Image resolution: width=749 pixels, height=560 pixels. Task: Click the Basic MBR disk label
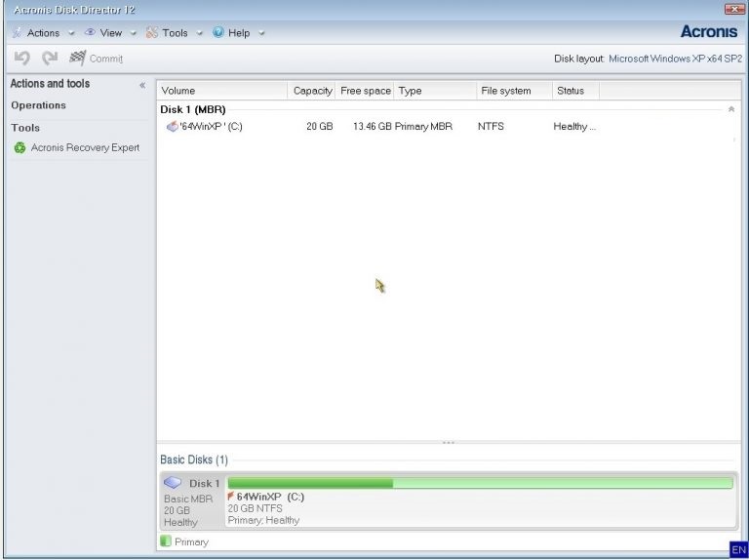[x=188, y=499]
